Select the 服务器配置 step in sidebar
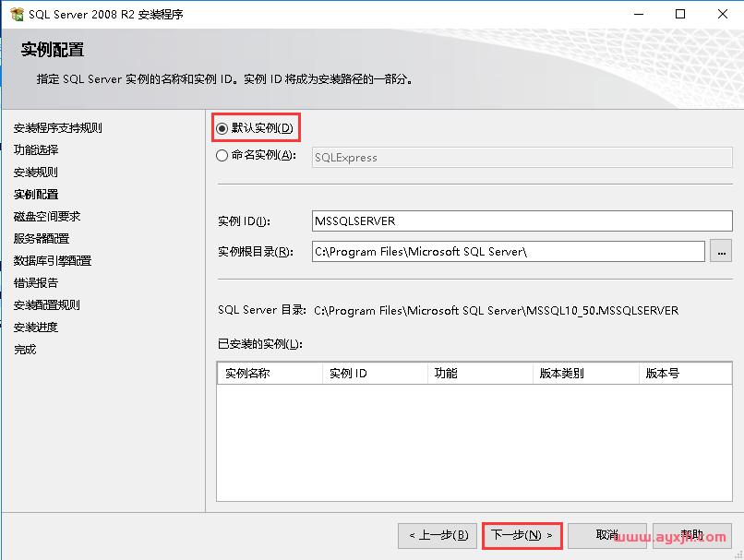This screenshot has height=560, width=744. pos(42,239)
